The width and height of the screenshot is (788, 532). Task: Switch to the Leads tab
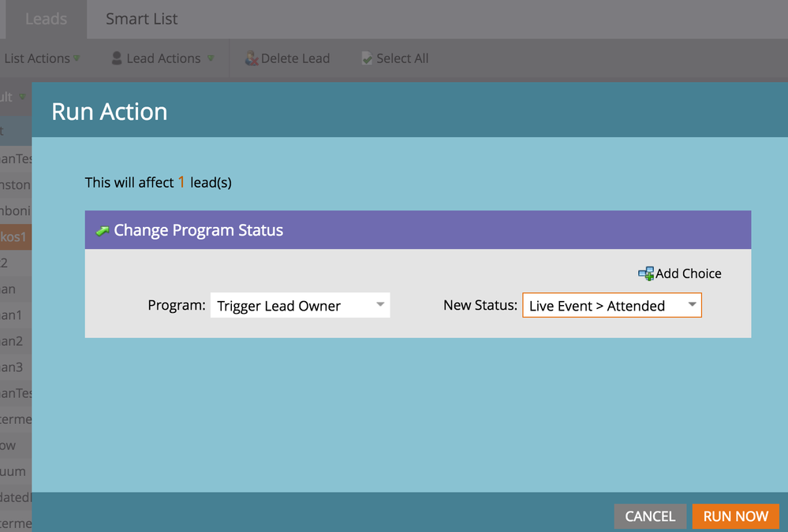pyautogui.click(x=46, y=19)
